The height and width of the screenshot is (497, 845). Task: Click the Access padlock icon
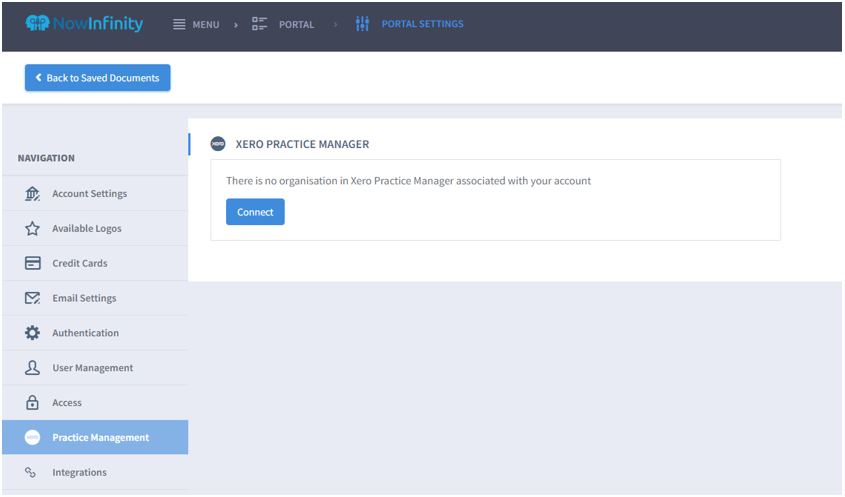[32, 403]
